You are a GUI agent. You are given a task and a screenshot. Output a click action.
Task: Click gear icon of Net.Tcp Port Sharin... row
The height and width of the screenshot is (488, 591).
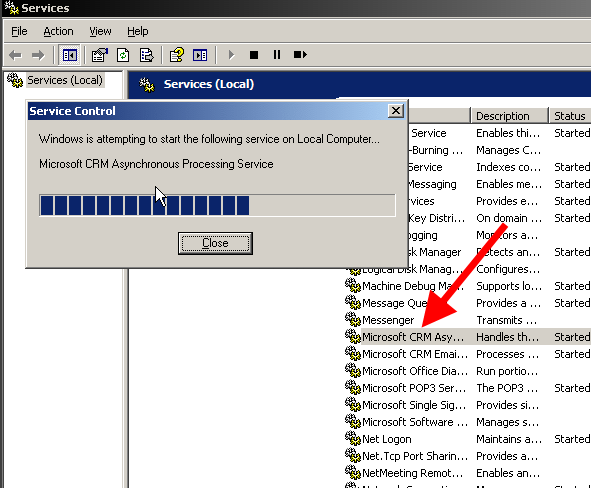[353, 456]
